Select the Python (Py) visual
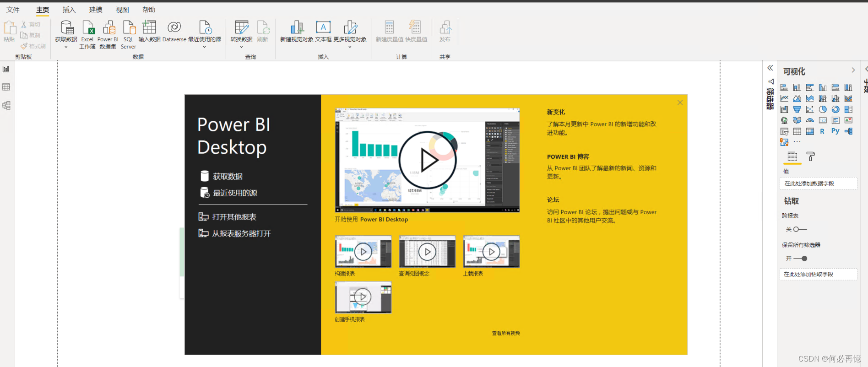The width and height of the screenshot is (868, 367). [x=835, y=131]
